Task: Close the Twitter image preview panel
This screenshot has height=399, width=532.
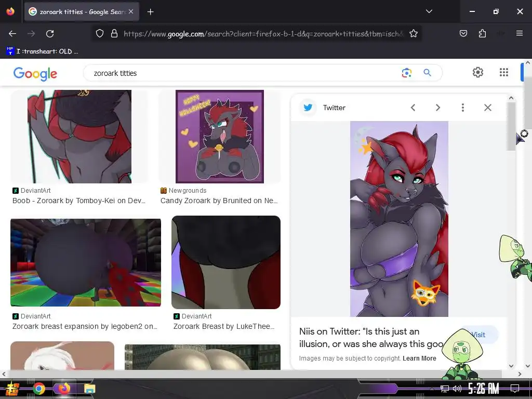Action: click(x=487, y=108)
